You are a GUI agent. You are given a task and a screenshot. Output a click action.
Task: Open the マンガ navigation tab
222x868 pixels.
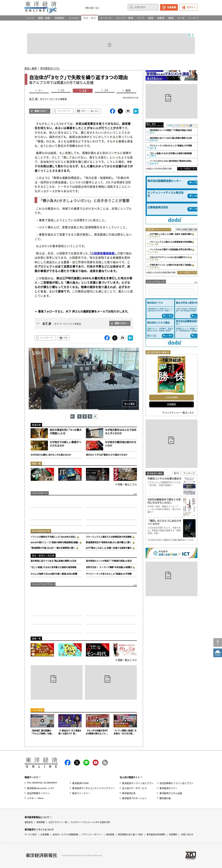click(x=181, y=18)
